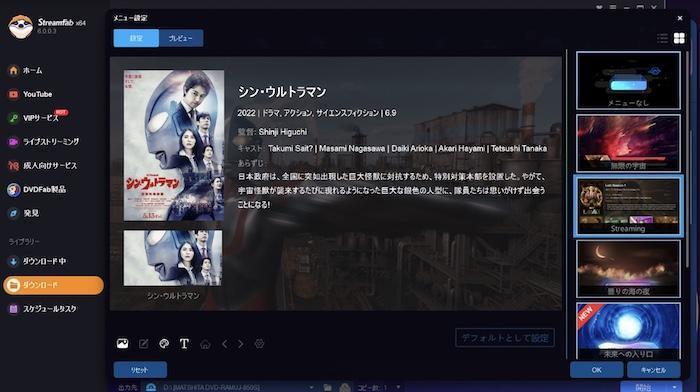This screenshot has width=700, height=392.
Task: Select the text T tool
Action: click(x=184, y=343)
